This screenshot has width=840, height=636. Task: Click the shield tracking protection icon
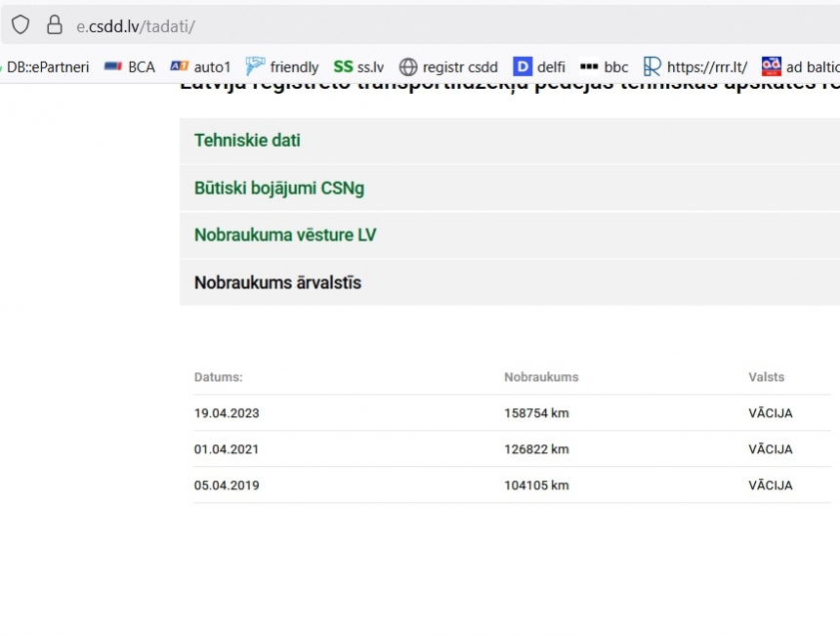[21, 24]
